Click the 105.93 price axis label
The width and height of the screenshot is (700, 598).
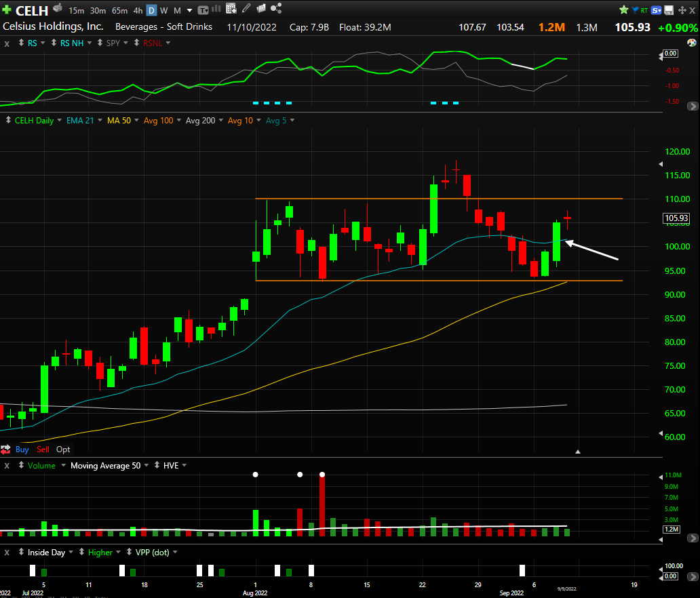[x=676, y=218]
